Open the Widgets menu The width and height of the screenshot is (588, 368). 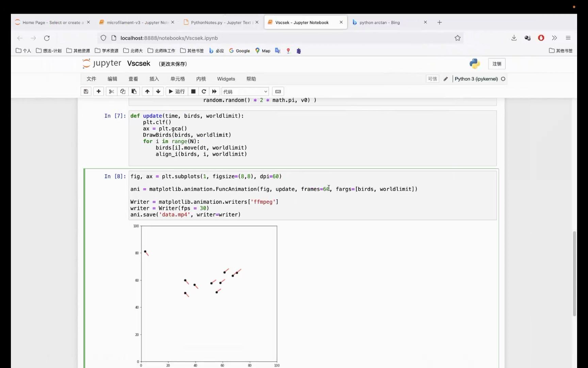226,79
